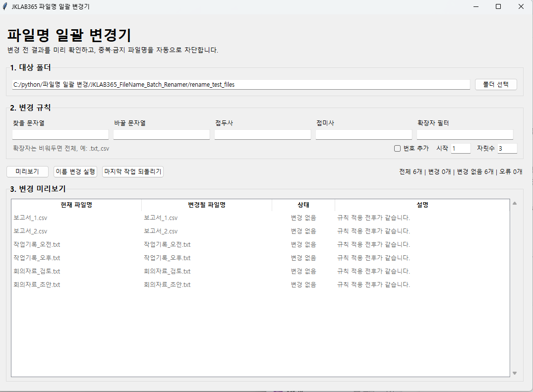Run 이름 변경 실행 button
533x392 pixels.
(75, 171)
